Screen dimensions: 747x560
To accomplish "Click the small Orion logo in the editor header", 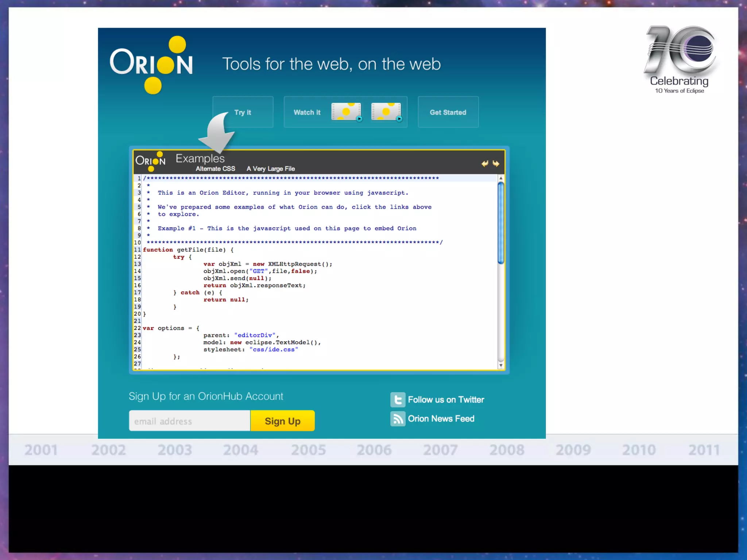I will pos(150,161).
